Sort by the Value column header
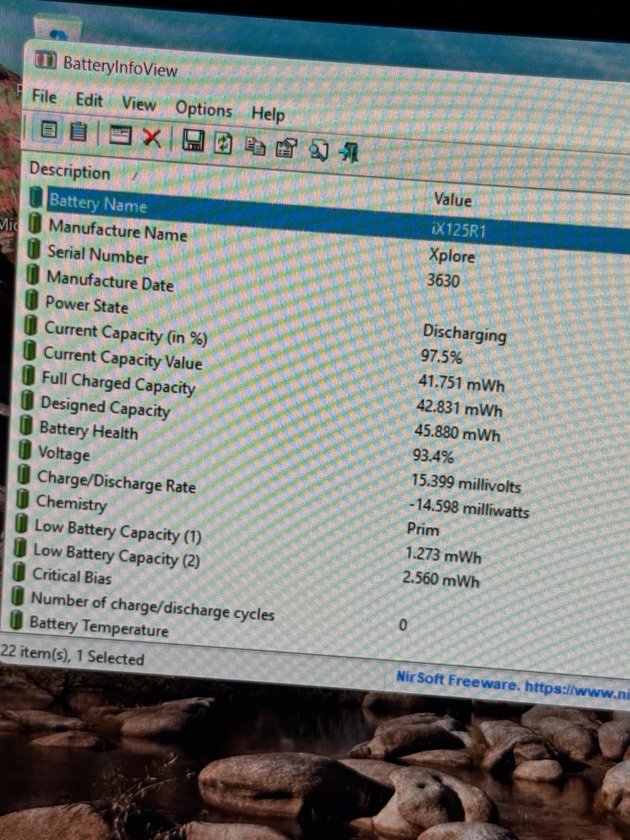 tap(453, 199)
